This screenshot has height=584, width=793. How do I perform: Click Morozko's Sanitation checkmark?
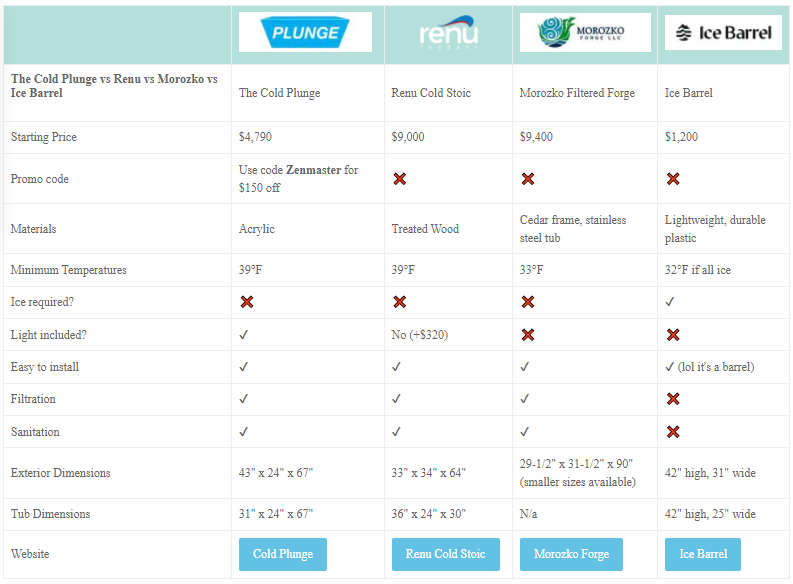coord(524,431)
